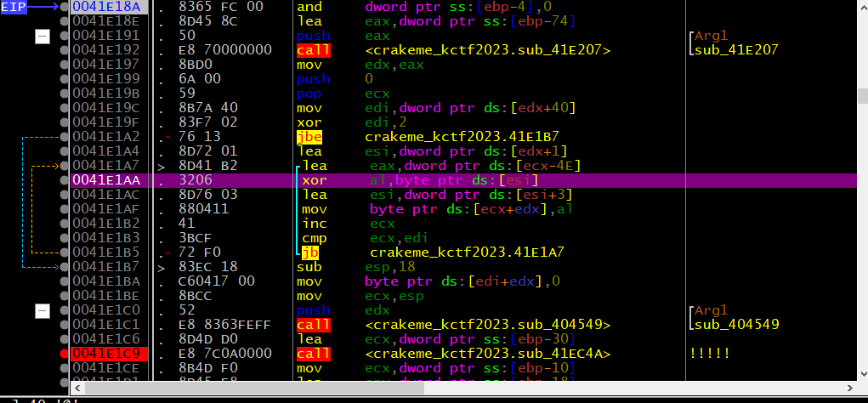Collapse the function fold at address 0041E191
This screenshot has height=403, width=868.
(43, 37)
